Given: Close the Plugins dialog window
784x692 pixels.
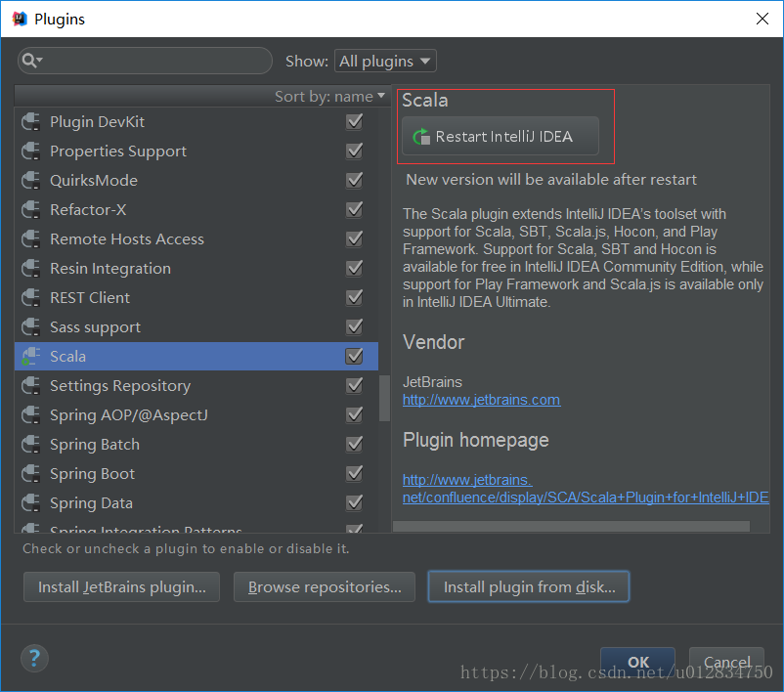Looking at the screenshot, I should tap(762, 19).
